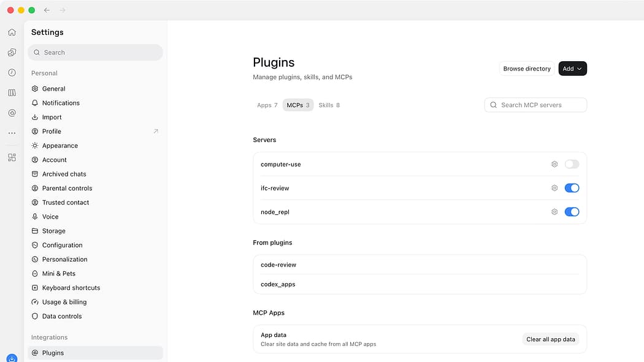Screen dimensions: 644x362
Task: Click the Search MCP servers field
Action: [535, 105]
